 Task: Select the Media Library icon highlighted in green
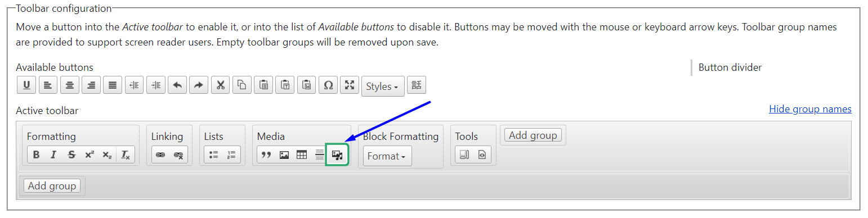click(x=337, y=155)
